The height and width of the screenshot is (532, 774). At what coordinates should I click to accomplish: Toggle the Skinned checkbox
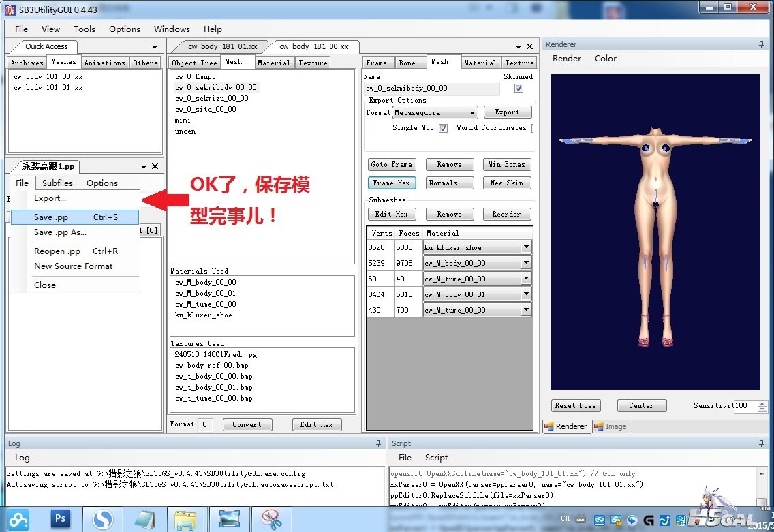coord(518,88)
